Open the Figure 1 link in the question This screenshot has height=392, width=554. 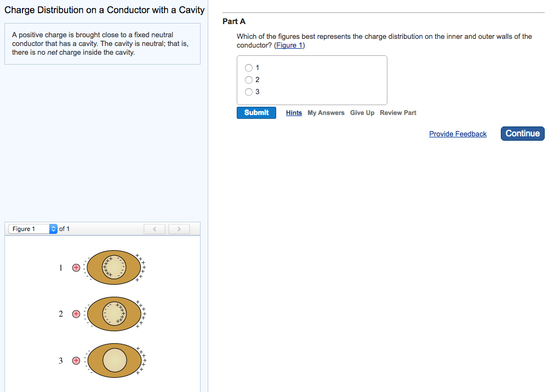289,45
